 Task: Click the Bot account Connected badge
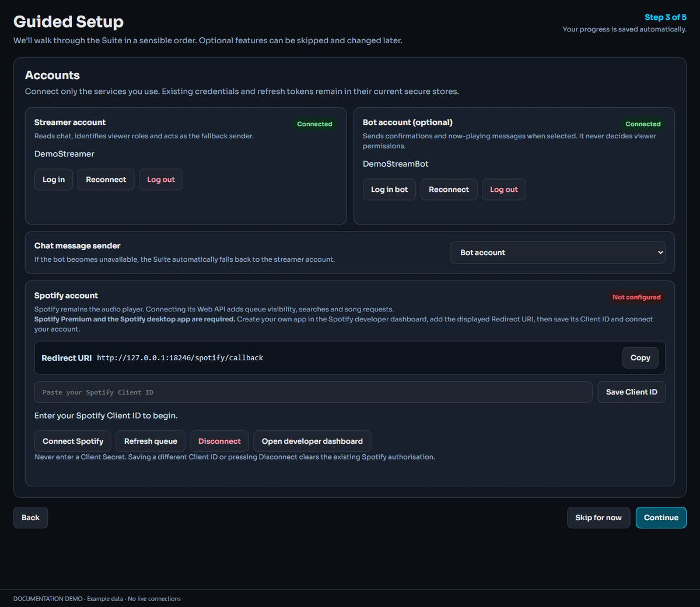[x=643, y=124]
